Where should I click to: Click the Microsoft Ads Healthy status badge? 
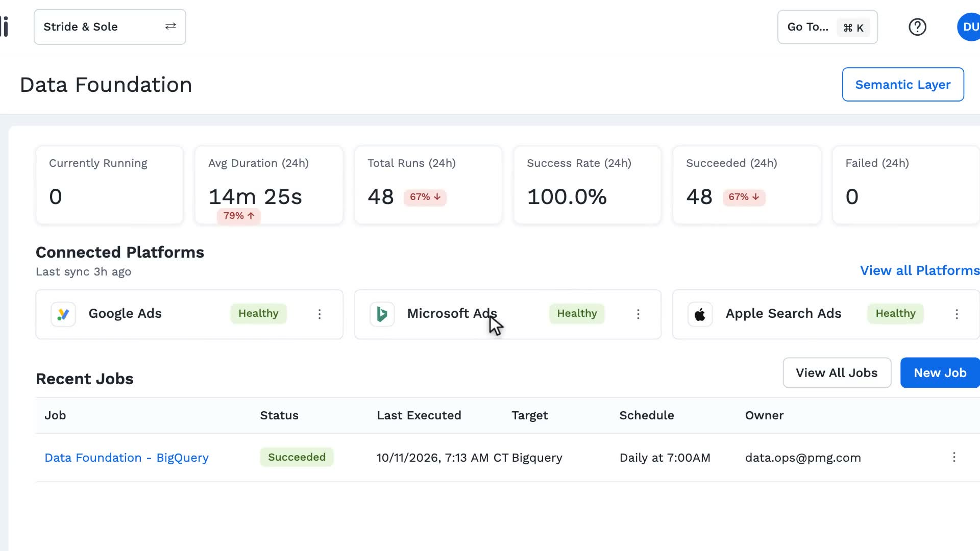pos(577,314)
